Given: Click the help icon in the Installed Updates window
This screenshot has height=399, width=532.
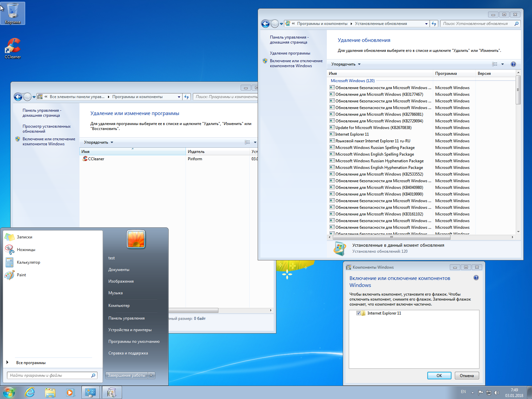Looking at the screenshot, I should 513,64.
